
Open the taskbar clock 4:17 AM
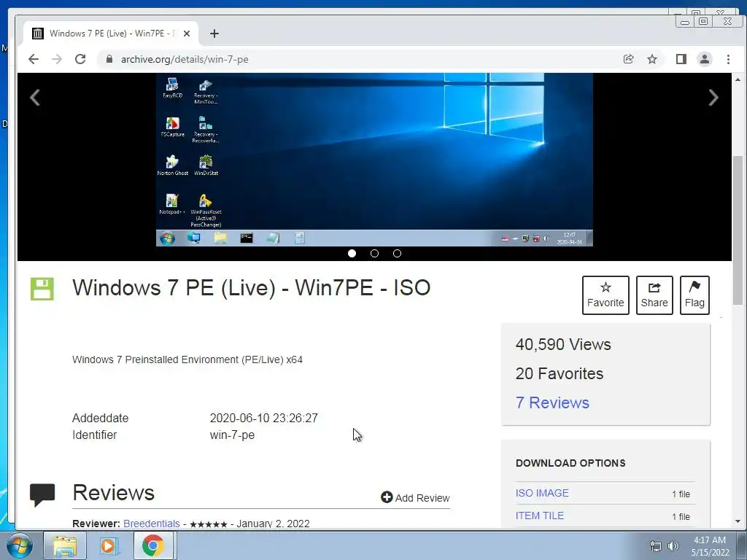[711, 546]
